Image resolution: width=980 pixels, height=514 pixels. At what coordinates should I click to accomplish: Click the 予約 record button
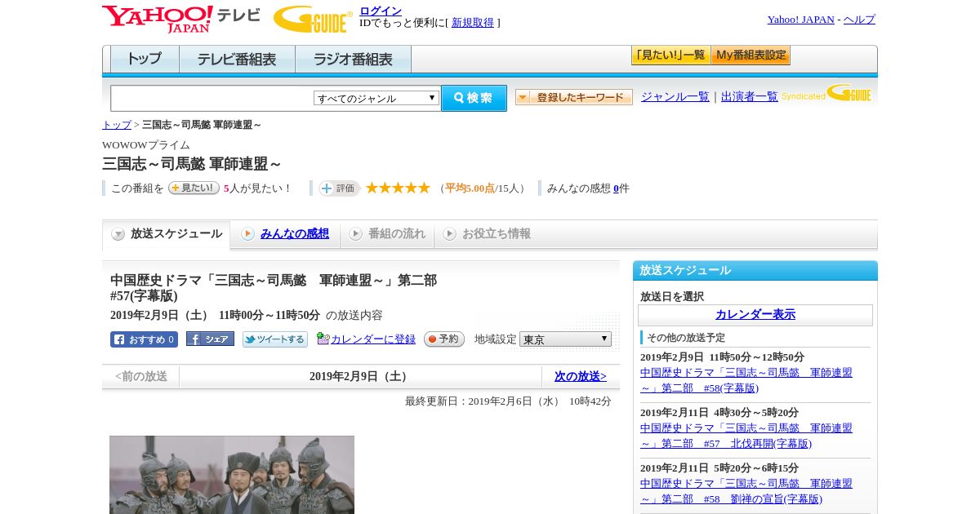(x=444, y=339)
